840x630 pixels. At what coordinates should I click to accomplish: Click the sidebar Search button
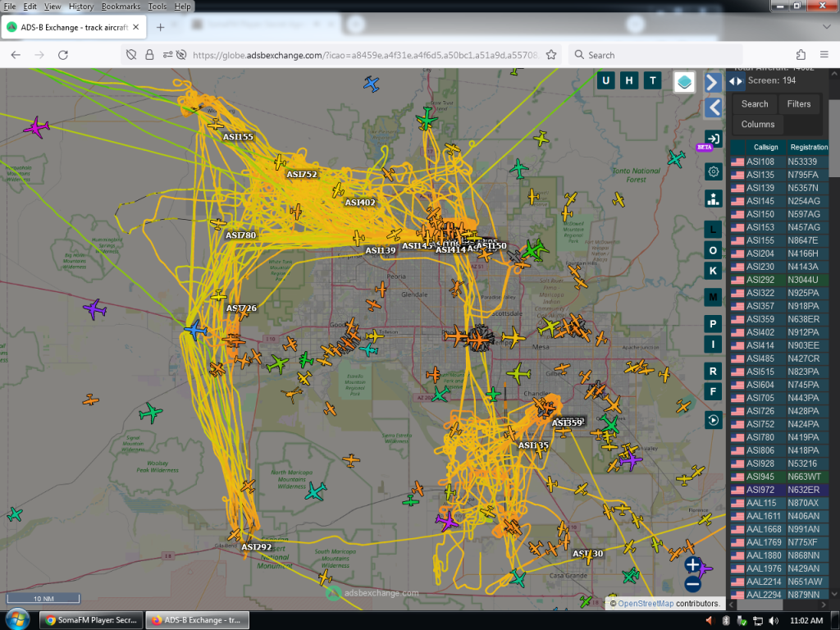(755, 104)
